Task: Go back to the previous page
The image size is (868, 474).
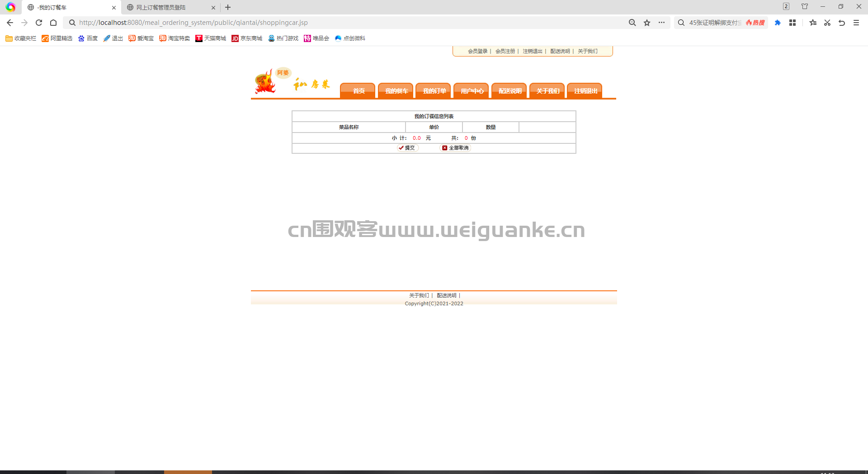Action: coord(10,23)
